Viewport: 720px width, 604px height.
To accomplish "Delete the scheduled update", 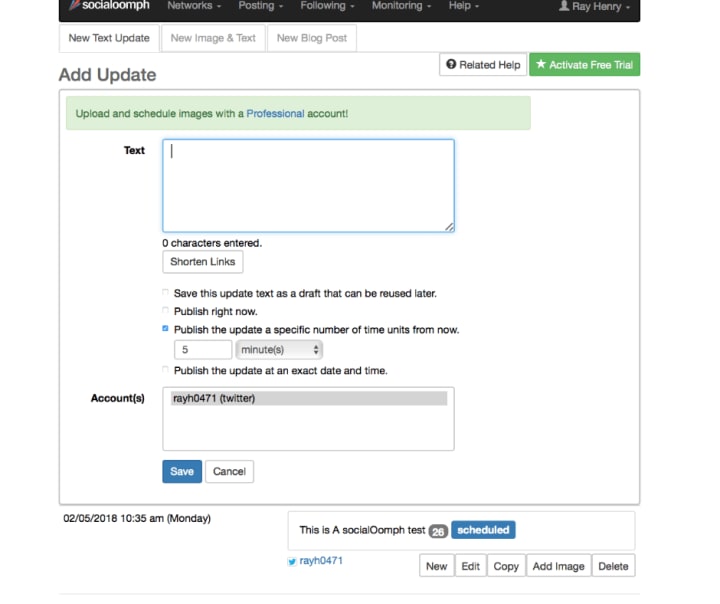I will click(613, 566).
